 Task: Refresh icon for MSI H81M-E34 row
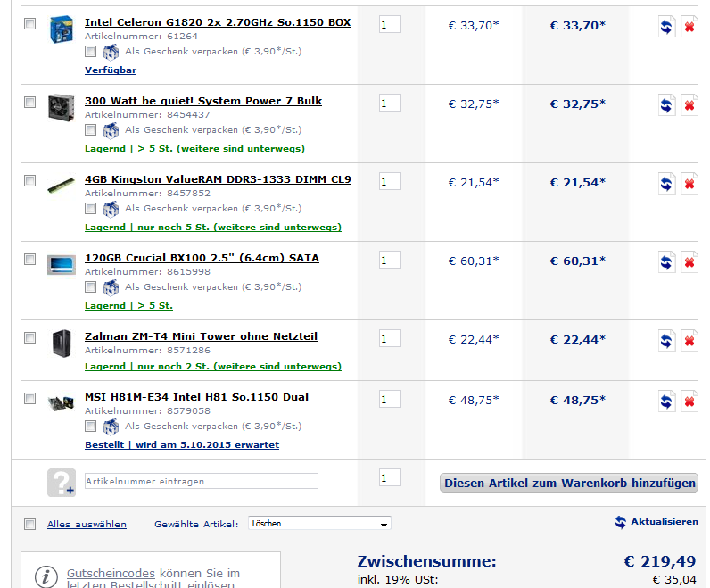666,401
